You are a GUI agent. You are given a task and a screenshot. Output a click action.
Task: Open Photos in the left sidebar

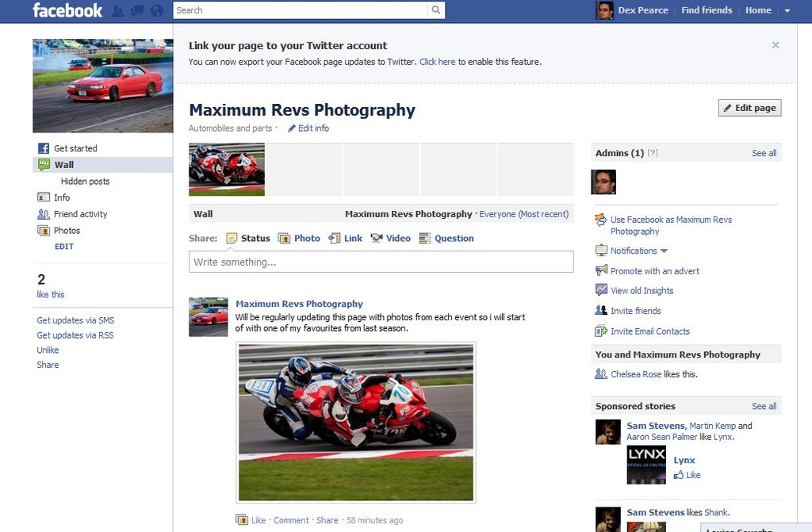67,231
